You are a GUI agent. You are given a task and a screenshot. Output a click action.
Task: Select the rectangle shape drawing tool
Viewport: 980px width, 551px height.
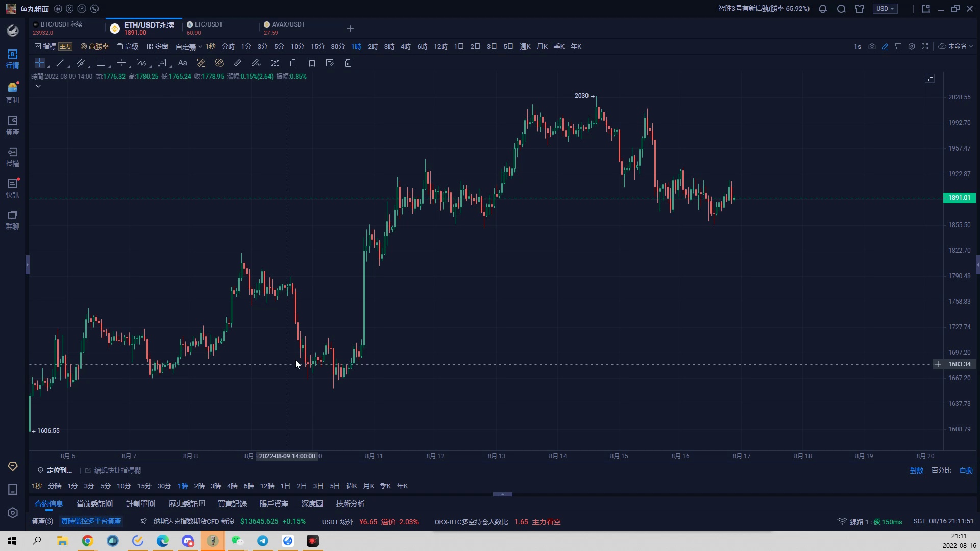101,63
